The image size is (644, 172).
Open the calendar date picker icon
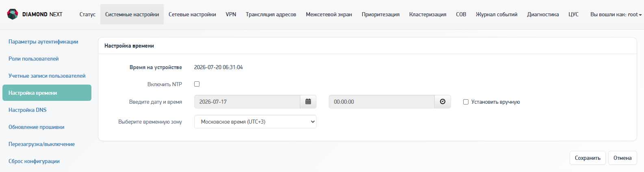tap(308, 102)
